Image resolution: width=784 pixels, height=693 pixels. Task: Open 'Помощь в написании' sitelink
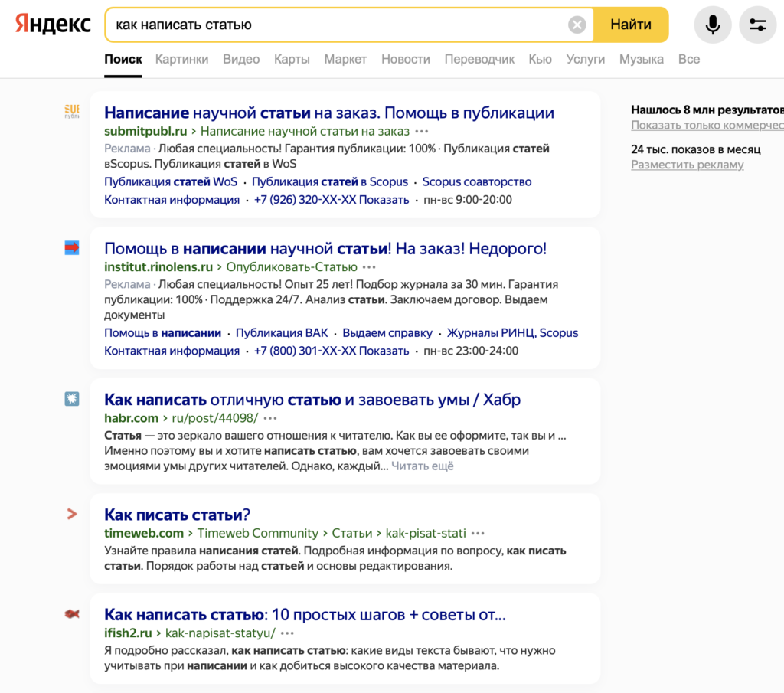tap(162, 332)
